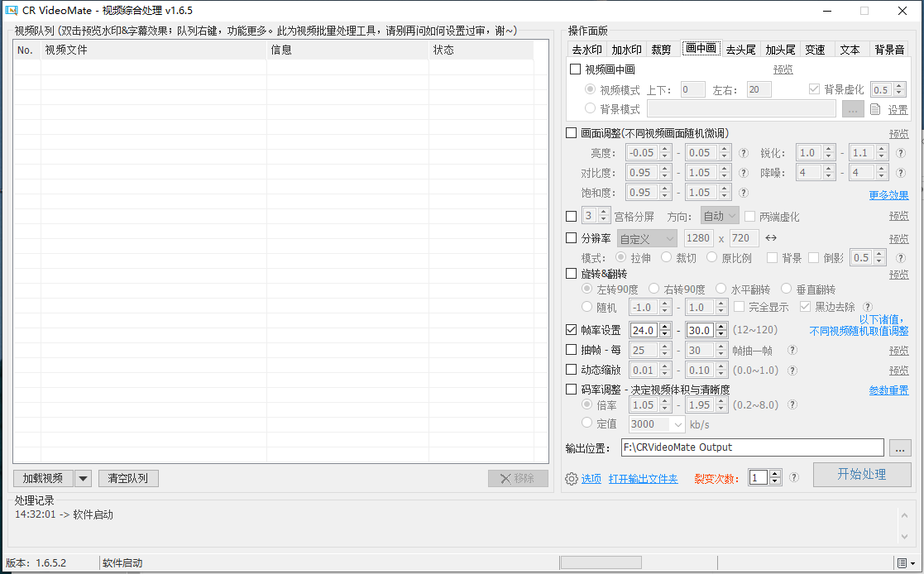This screenshot has width=924, height=574.
Task: Click the help icon beside 帧抽一帧
Action: point(792,350)
